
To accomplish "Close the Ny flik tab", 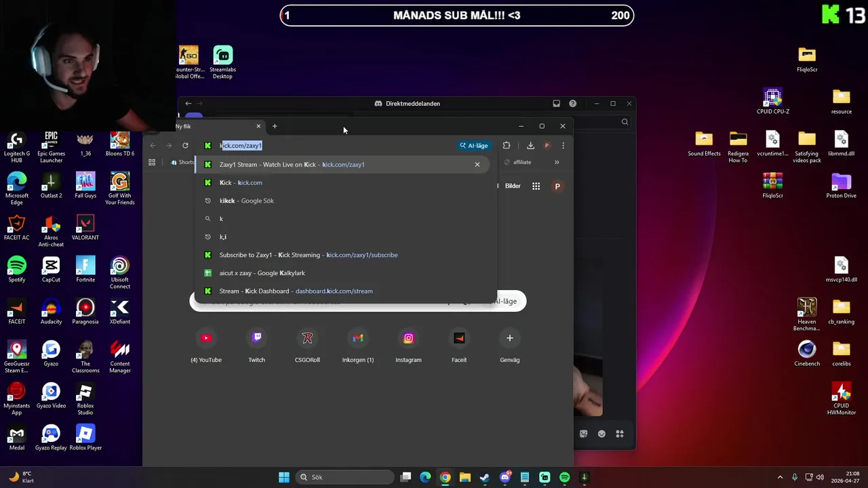I will pyautogui.click(x=258, y=126).
